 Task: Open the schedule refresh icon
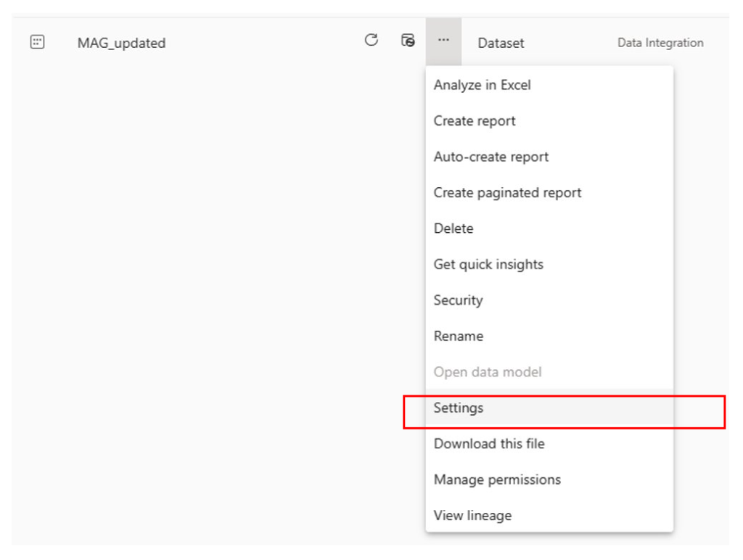click(x=408, y=41)
